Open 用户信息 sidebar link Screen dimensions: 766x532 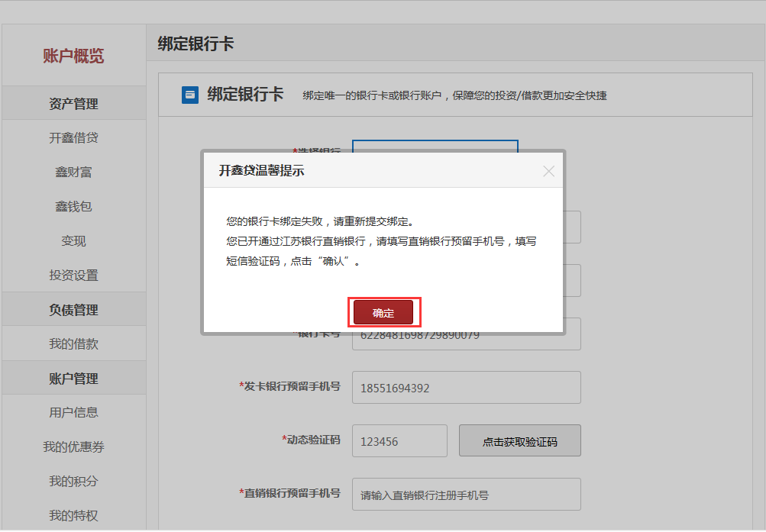[x=74, y=412]
